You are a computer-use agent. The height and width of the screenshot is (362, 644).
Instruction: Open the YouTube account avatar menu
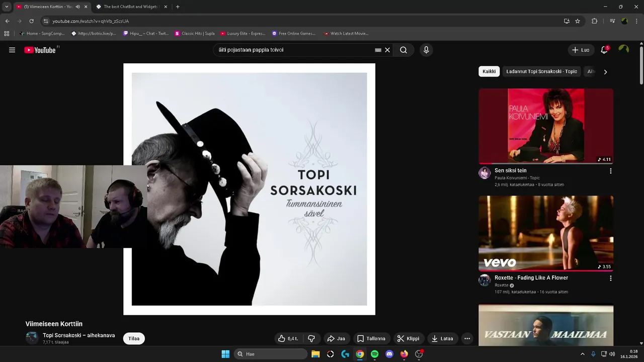[623, 50]
